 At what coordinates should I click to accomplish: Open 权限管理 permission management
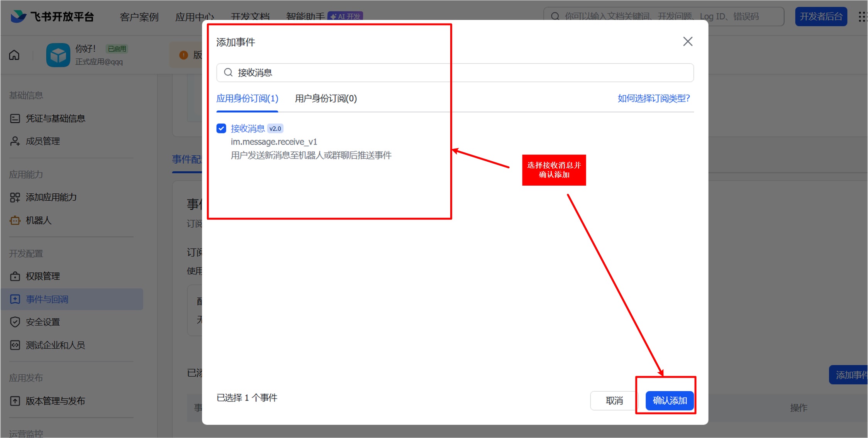point(42,276)
